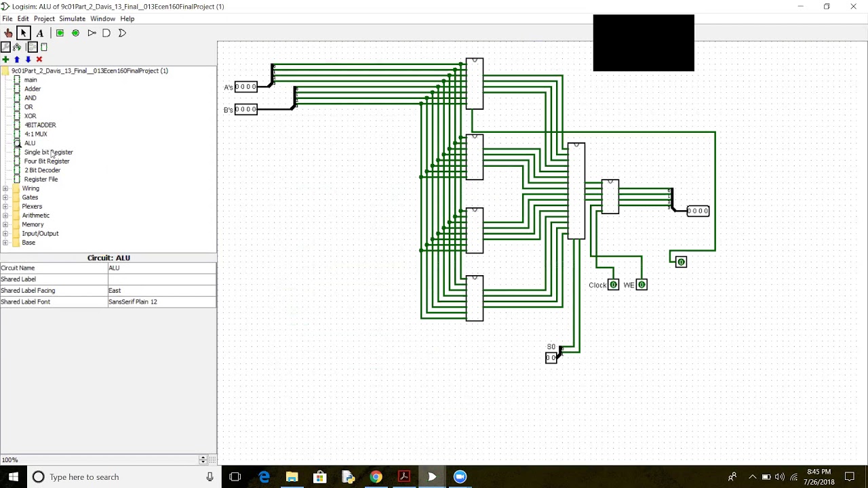Select the Four Bit Register circuit
868x488 pixels.
(47, 161)
